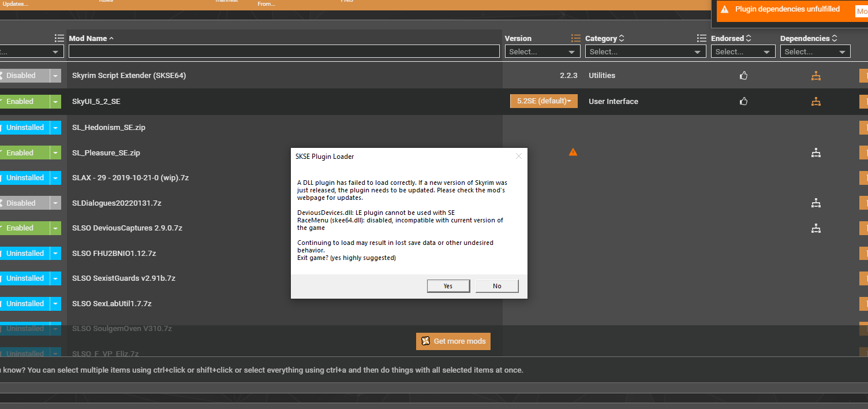The width and height of the screenshot is (868, 409).
Task: Sort by the Dependencies column header
Action: click(x=805, y=38)
